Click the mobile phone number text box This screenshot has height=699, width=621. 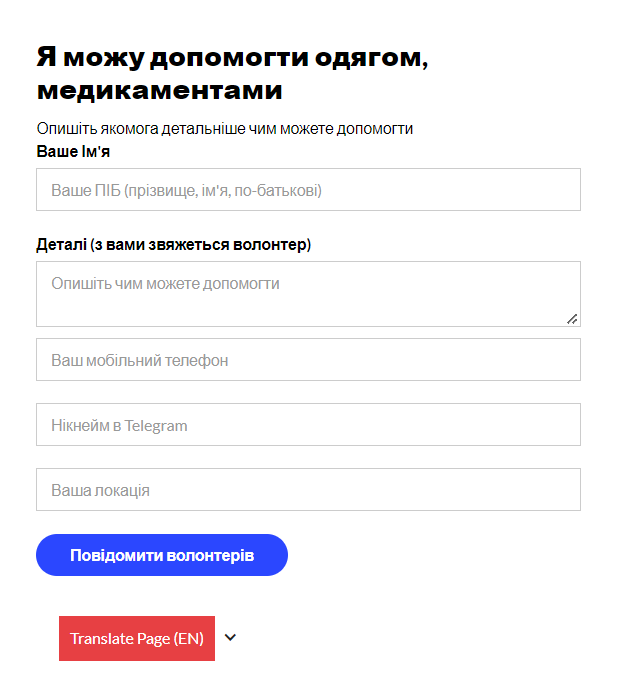coord(308,360)
